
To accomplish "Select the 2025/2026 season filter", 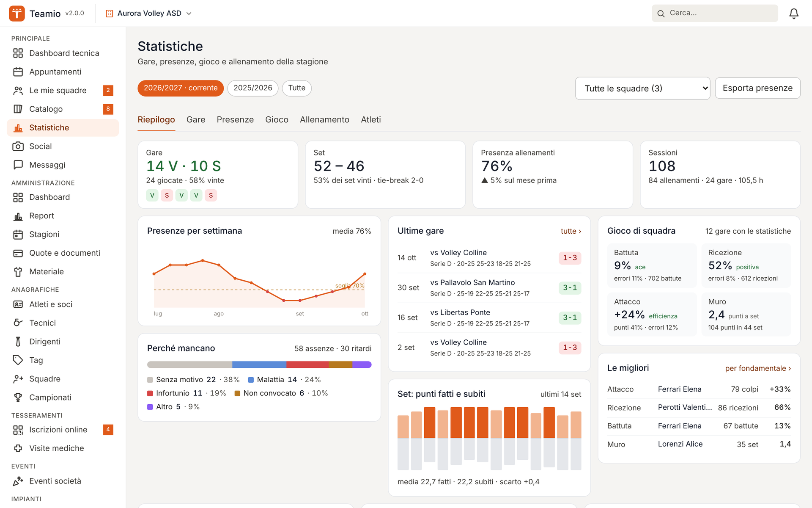I will (253, 88).
